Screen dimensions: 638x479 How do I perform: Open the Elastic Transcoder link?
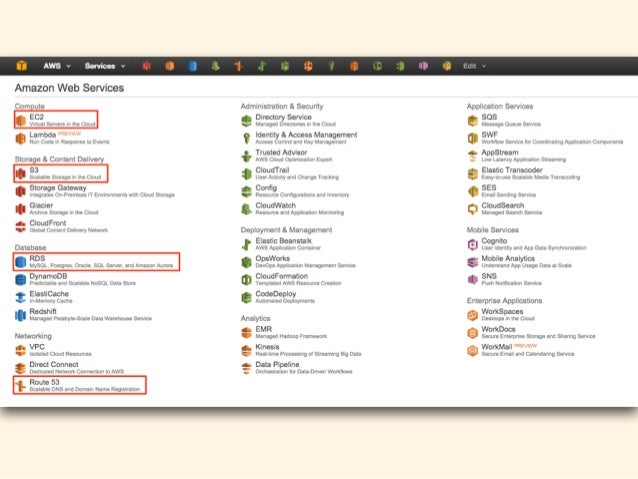click(x=512, y=170)
